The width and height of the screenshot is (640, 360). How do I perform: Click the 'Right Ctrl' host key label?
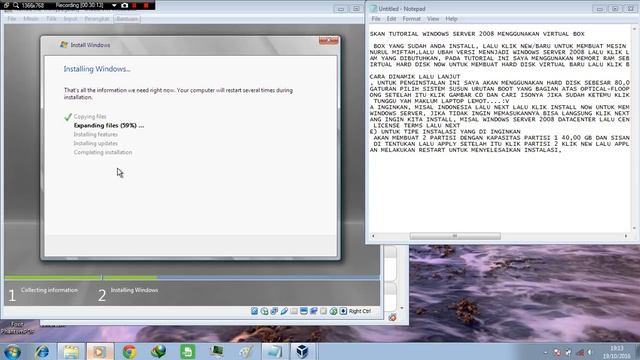360,311
